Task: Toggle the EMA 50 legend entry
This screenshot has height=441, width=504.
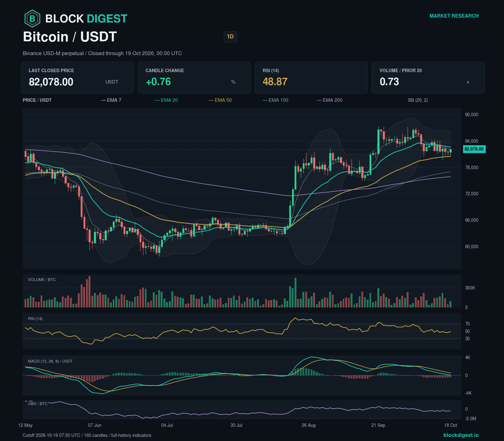Action: pos(220,100)
